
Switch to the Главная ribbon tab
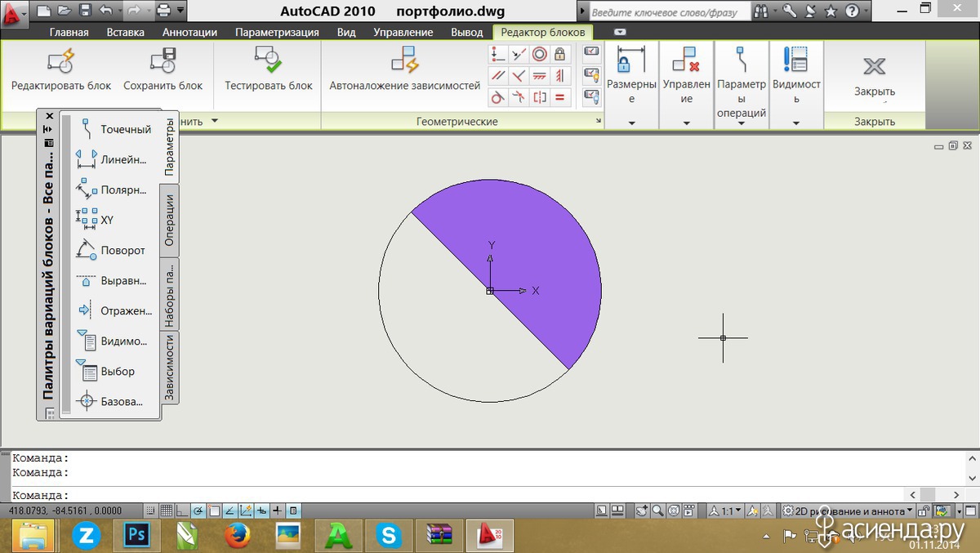tap(69, 32)
